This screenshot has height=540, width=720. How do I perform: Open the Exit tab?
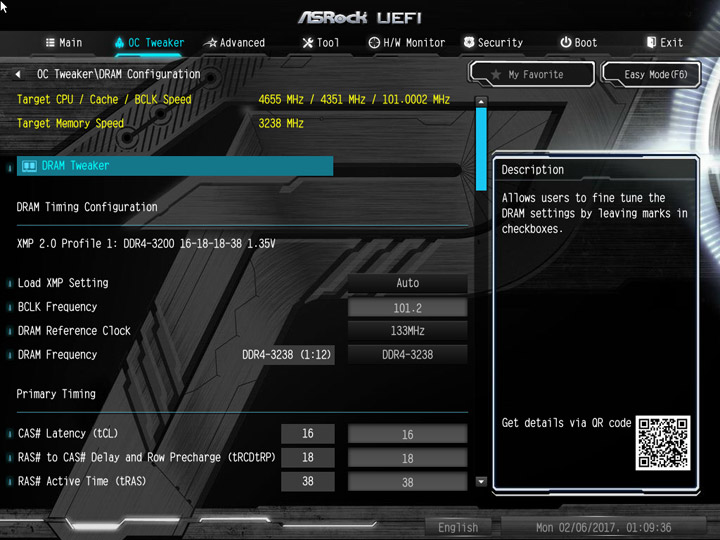coord(664,43)
